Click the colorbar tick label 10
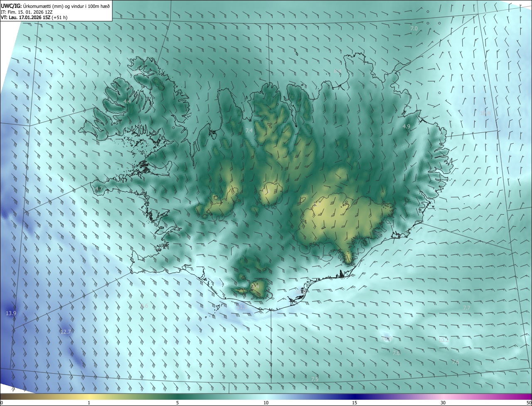Image resolution: width=532 pixels, height=406 pixels. [266, 403]
